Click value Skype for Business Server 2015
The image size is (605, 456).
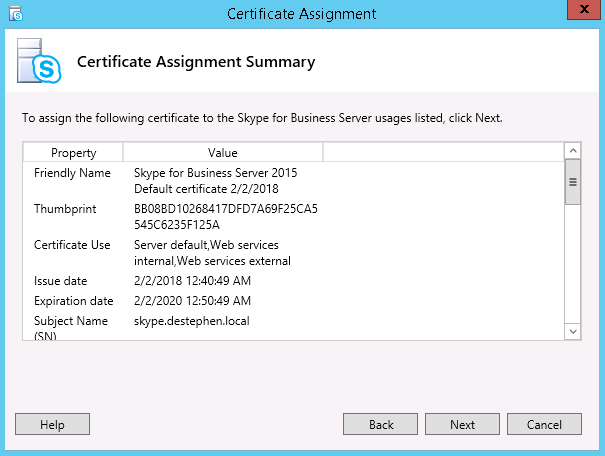click(216, 173)
